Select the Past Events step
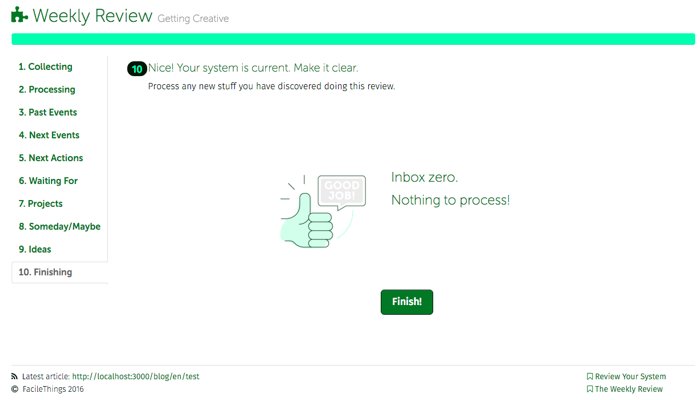700x400 pixels. (x=48, y=112)
